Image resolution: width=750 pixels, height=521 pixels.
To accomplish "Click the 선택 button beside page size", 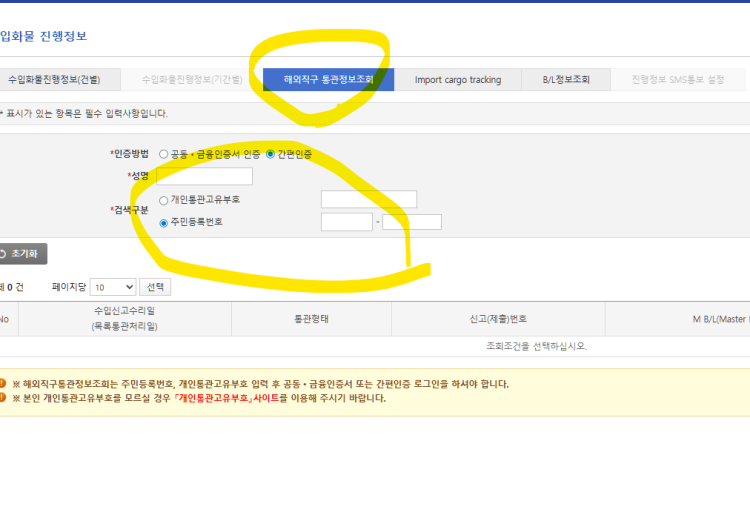I will tap(155, 287).
